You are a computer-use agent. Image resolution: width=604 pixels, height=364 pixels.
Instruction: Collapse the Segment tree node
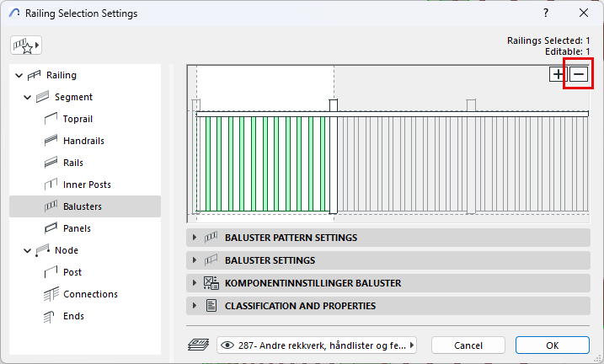point(29,97)
